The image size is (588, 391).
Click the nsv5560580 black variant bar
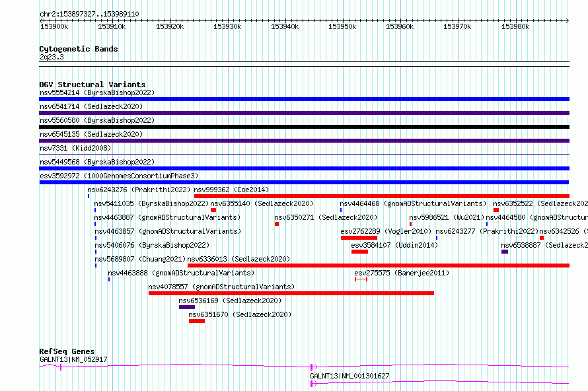[x=304, y=127]
